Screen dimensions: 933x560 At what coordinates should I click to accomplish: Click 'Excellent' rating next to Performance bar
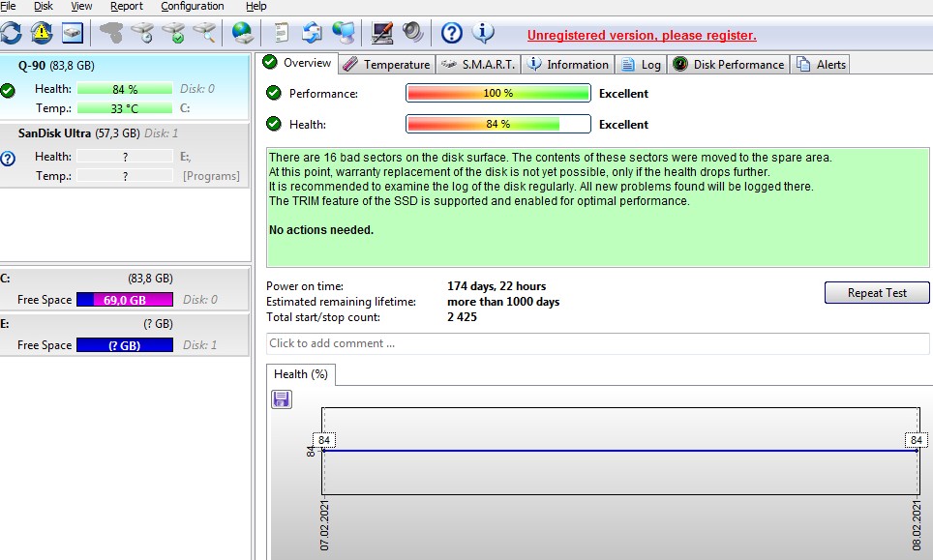tap(623, 93)
